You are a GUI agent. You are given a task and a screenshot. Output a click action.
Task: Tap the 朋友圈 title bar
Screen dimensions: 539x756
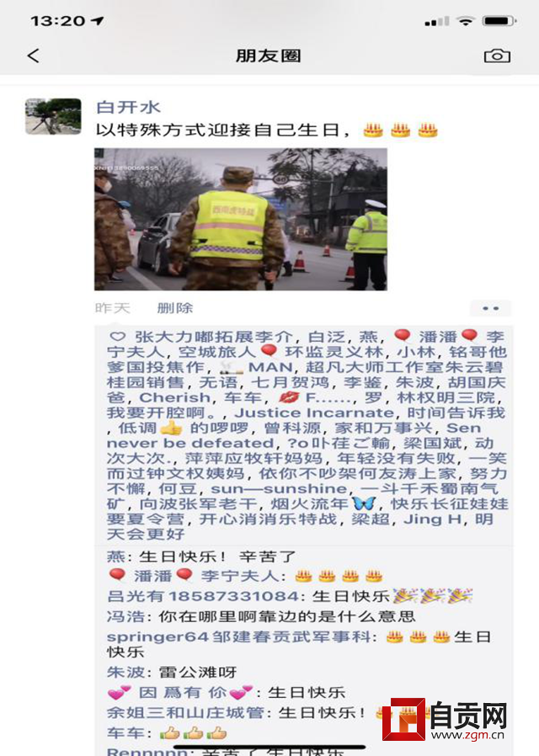click(x=269, y=56)
